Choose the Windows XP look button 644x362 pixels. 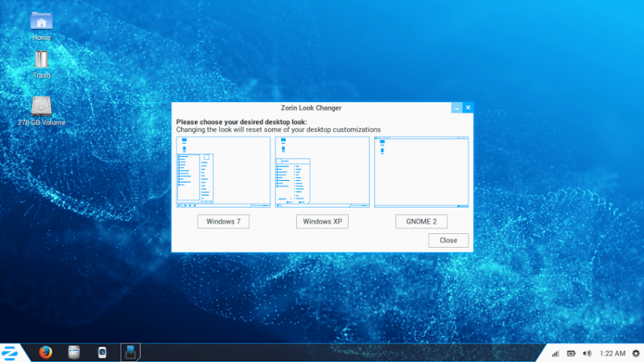323,222
